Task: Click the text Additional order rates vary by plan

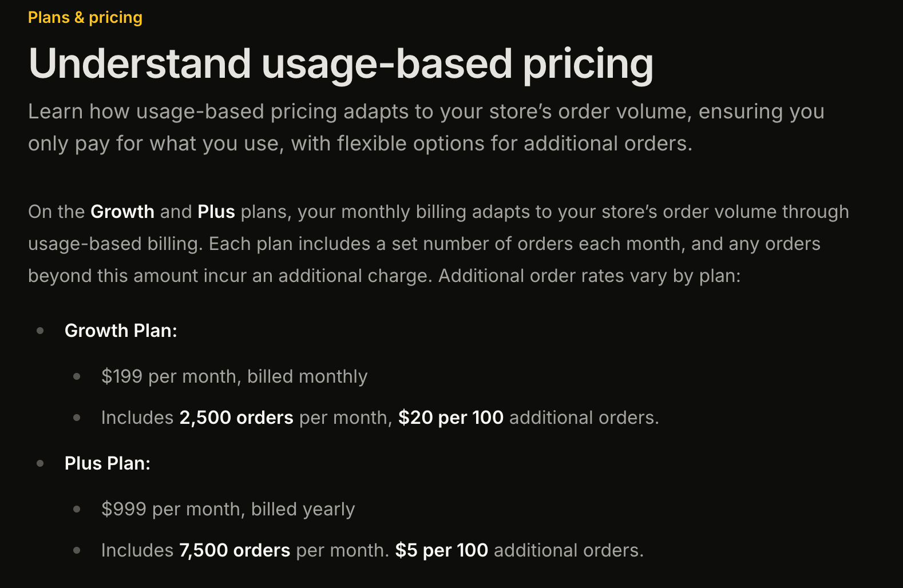Action: click(589, 276)
